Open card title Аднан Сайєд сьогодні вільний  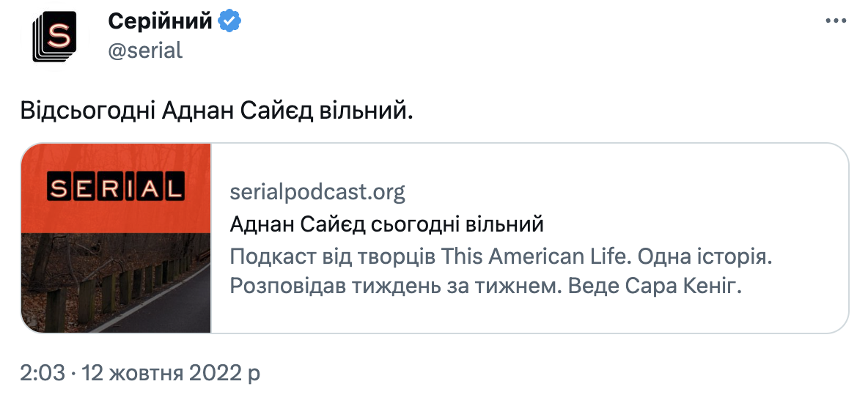(386, 224)
